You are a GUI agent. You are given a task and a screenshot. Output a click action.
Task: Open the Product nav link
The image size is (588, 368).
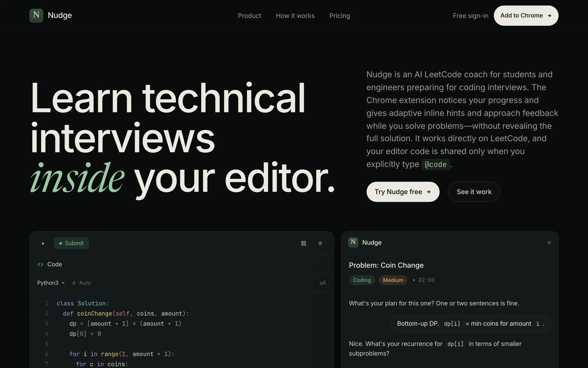[249, 16]
